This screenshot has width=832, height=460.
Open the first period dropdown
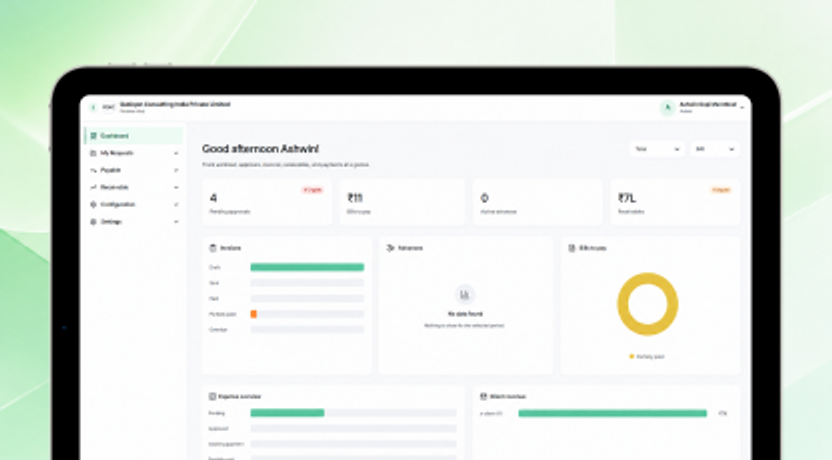click(x=657, y=149)
